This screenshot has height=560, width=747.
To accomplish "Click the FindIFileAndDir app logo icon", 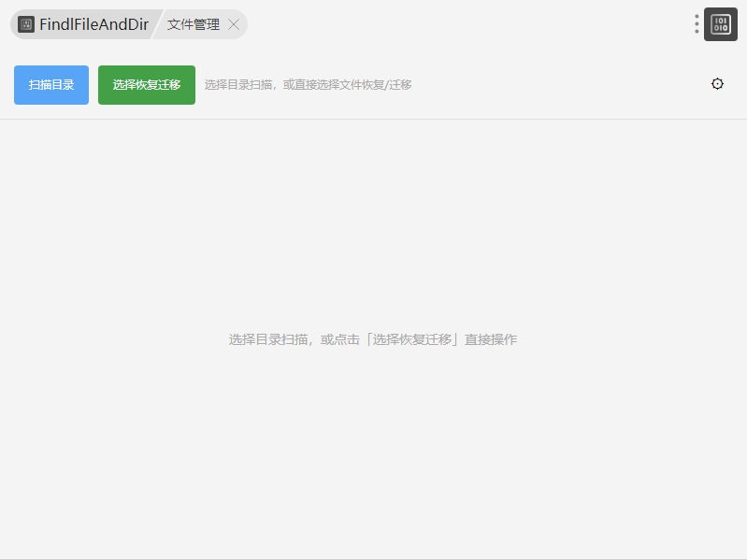I will click(26, 24).
